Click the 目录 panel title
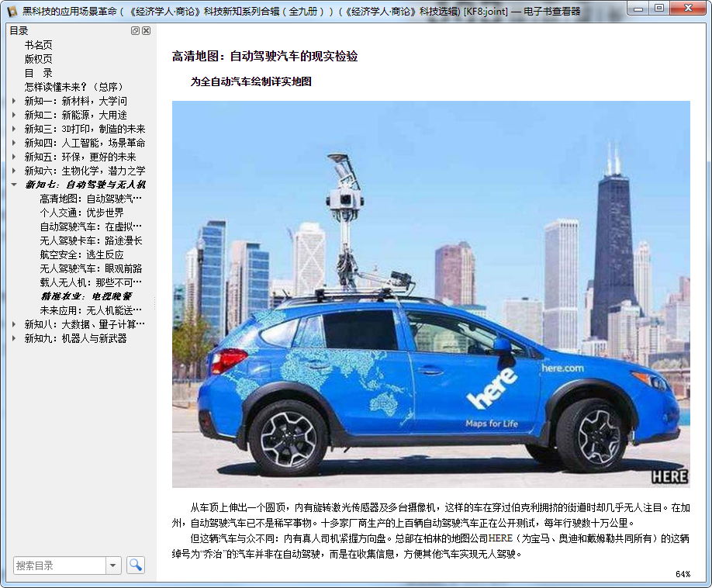 pyautogui.click(x=19, y=31)
